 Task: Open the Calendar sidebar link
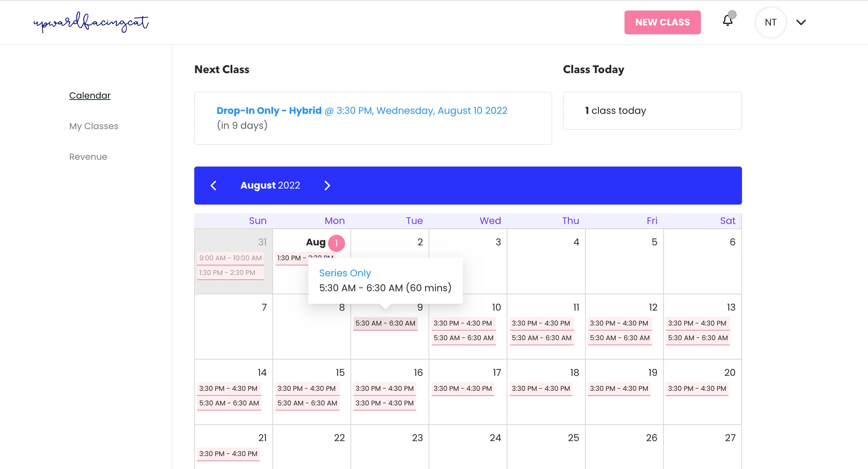click(89, 95)
